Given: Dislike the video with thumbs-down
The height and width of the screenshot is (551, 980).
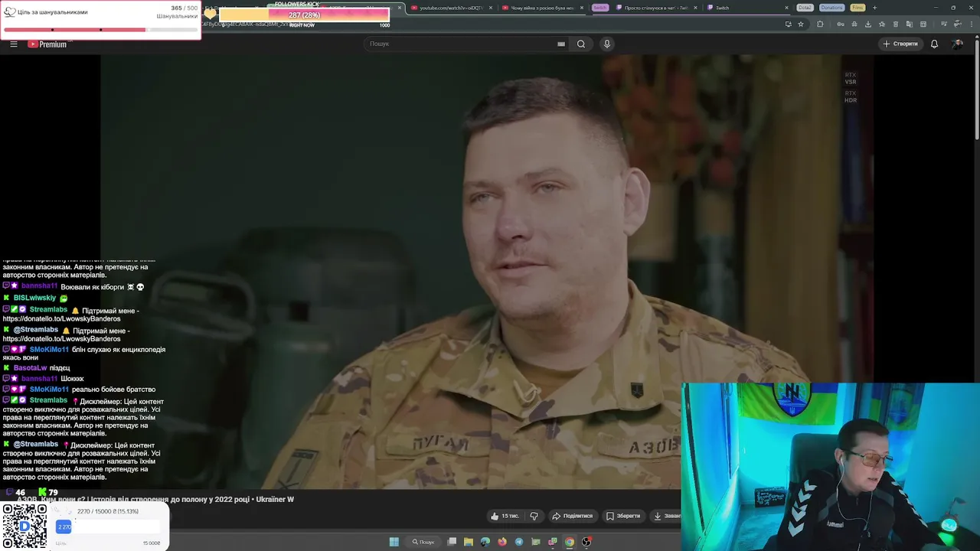Looking at the screenshot, I should pos(534,516).
